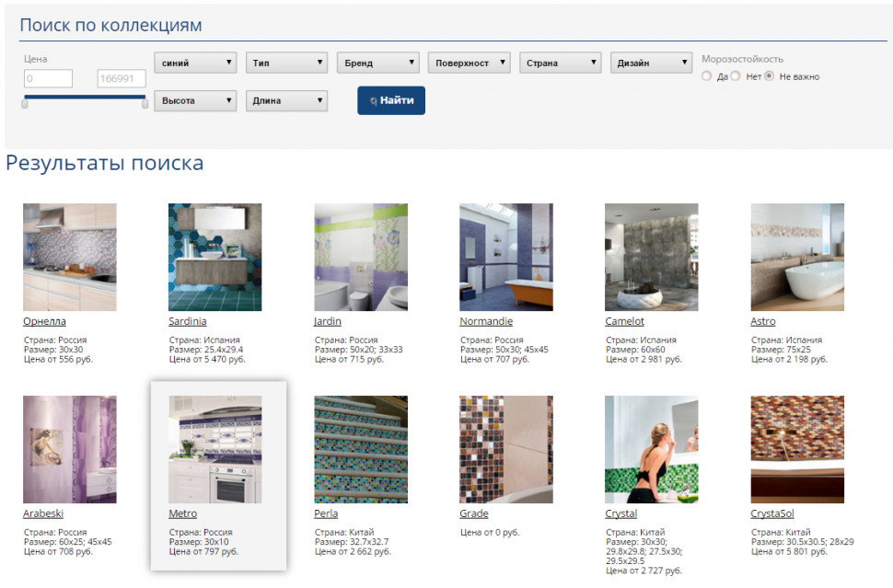Click the maximum price field showing 166991
Viewport: 893px width, 588px height.
click(x=122, y=78)
